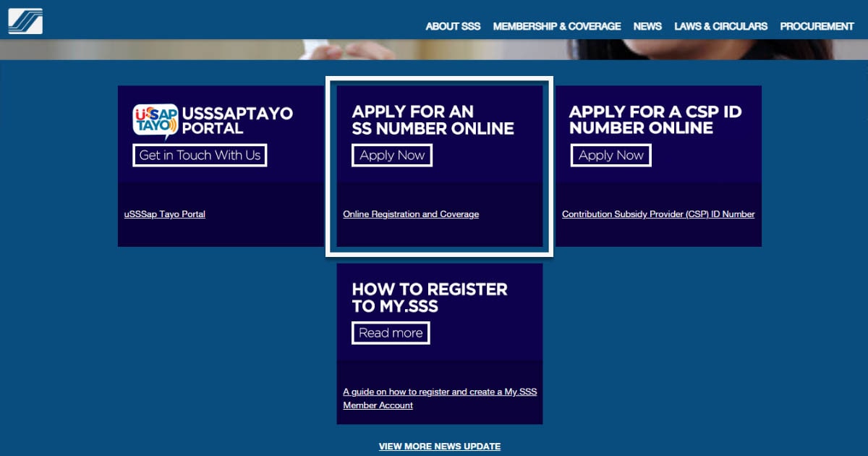Click View More News Update
The width and height of the screenshot is (868, 456).
pyautogui.click(x=439, y=446)
